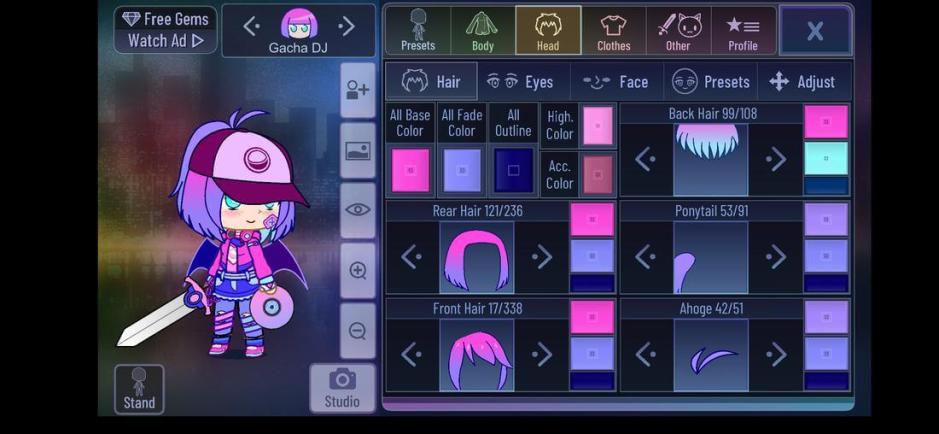Next Front Hair style arrow
Viewport: 939px width, 434px height.
pos(541,355)
